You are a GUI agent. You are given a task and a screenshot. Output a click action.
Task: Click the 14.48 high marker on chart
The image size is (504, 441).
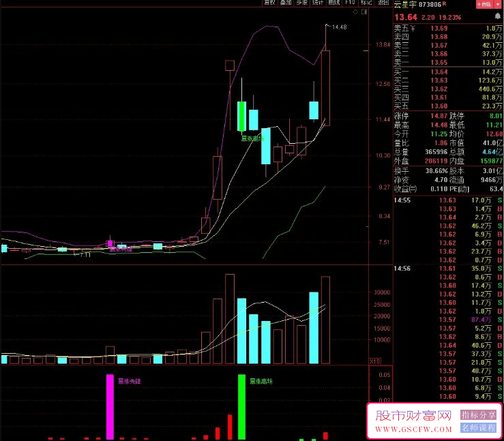[x=339, y=27]
